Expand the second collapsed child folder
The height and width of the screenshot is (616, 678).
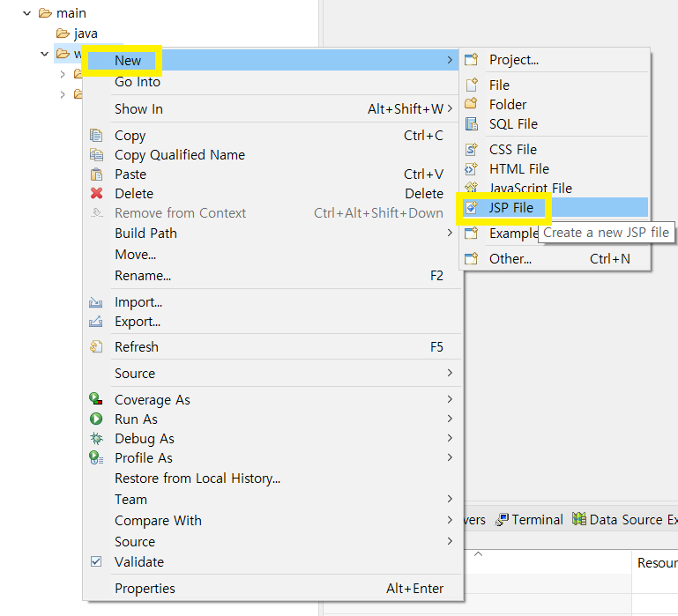pos(63,94)
